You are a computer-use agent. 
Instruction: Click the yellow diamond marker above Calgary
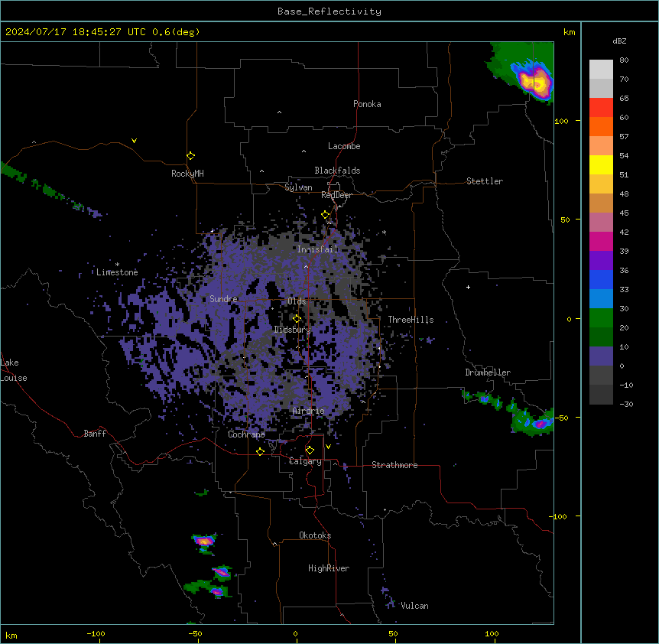click(x=310, y=450)
